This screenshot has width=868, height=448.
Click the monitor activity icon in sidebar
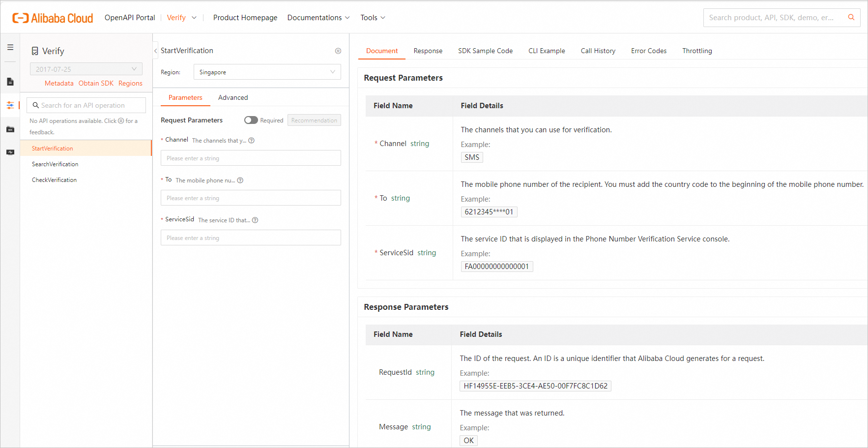tap(10, 152)
